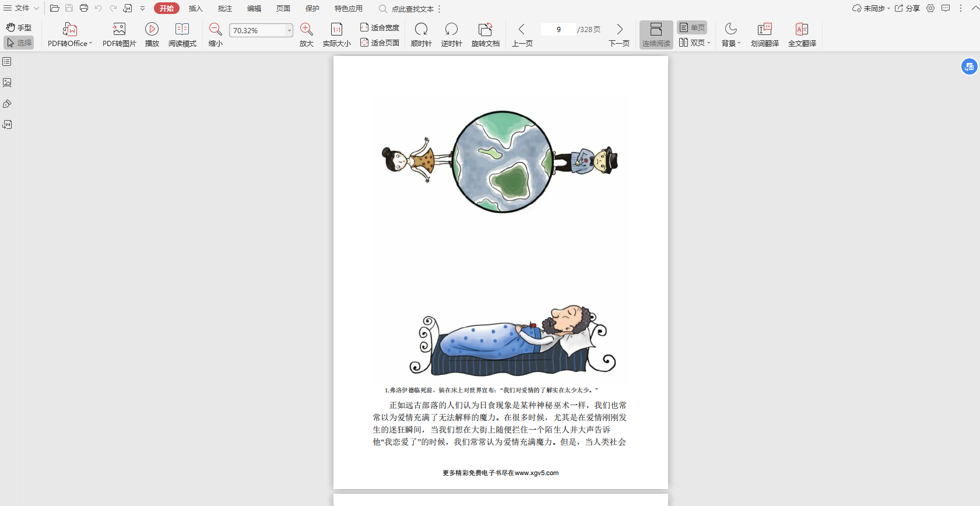
Task: Click the 点此查找文本 search box
Action: pyautogui.click(x=406, y=9)
